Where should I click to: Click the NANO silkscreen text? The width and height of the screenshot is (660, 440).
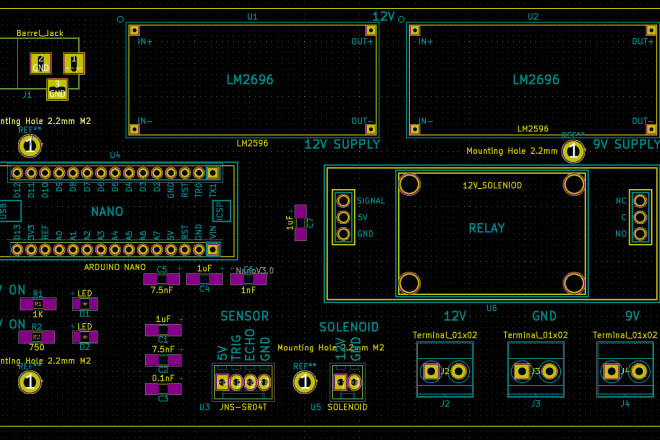[x=107, y=211]
